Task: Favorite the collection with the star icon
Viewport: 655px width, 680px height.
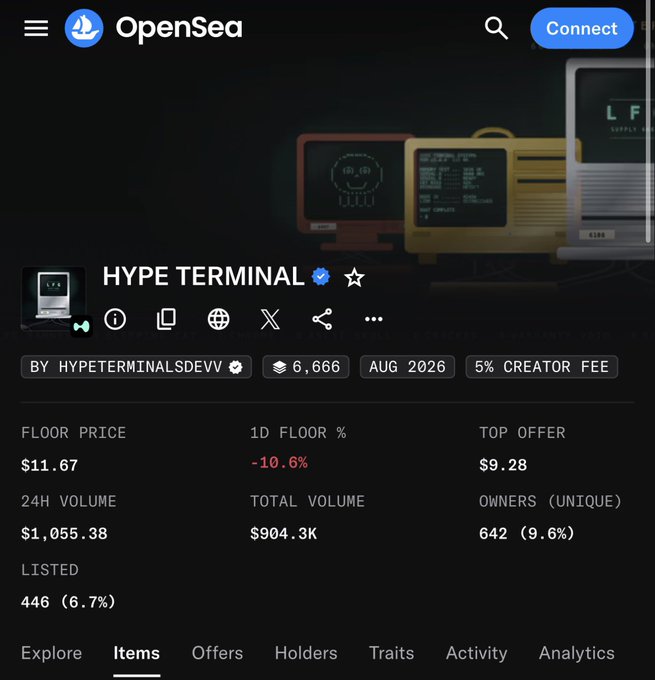Action: click(x=354, y=278)
